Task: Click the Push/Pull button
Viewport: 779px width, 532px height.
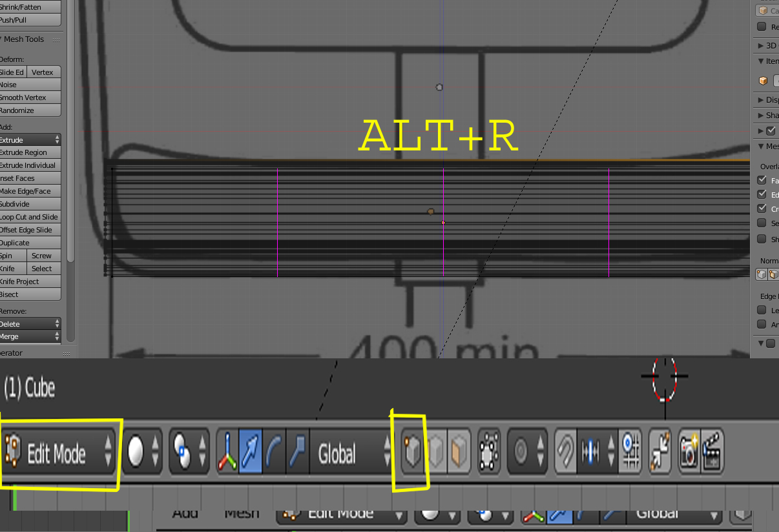Action: coord(30,20)
